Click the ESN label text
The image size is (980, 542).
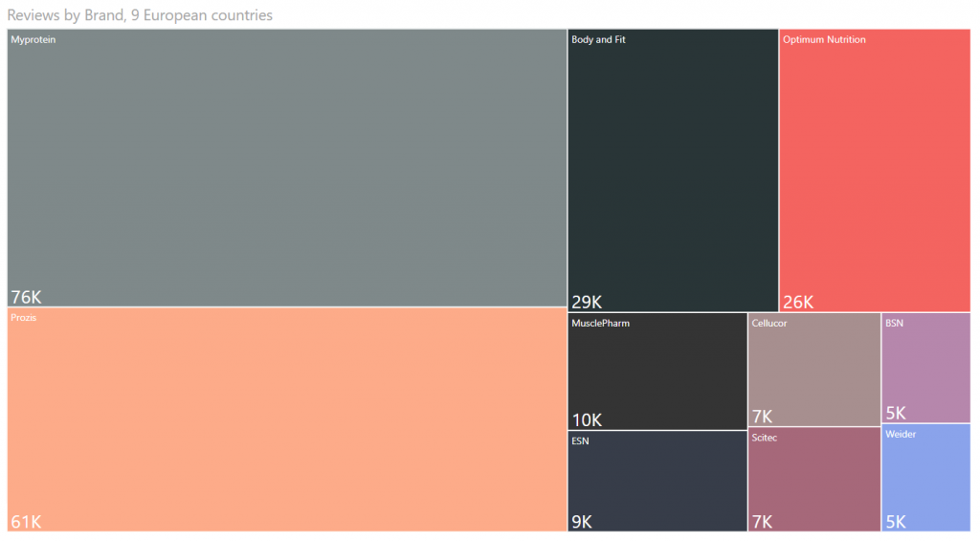pyautogui.click(x=580, y=440)
